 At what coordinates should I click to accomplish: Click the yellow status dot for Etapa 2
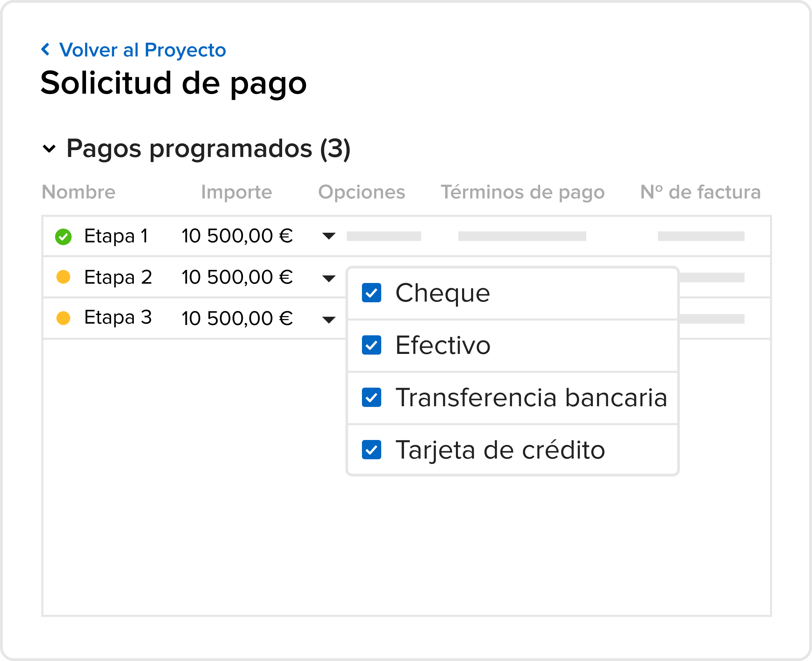(63, 277)
